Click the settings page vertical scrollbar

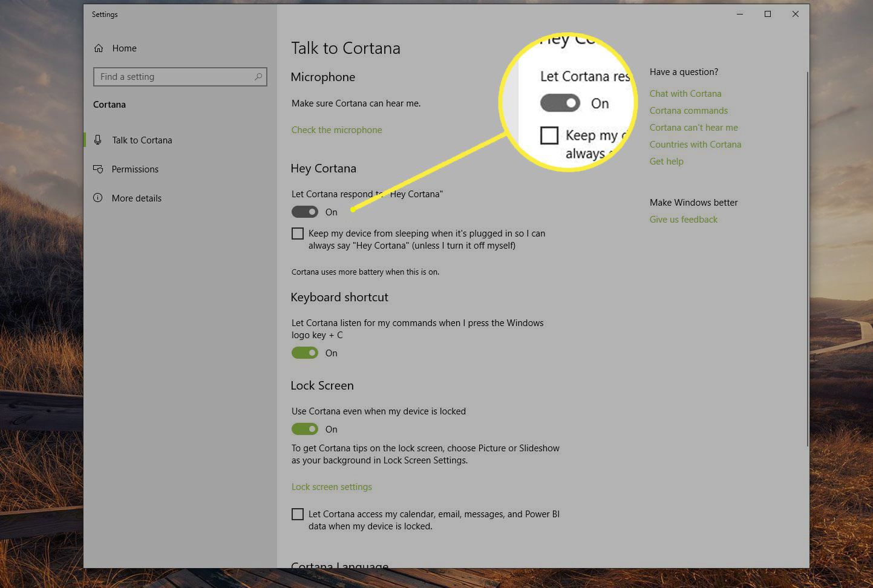[807, 259]
